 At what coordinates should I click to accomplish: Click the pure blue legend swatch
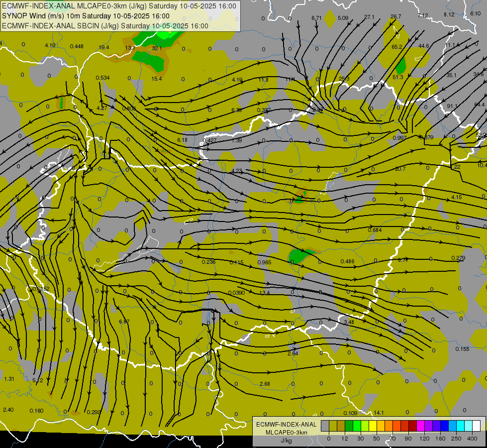pos(444,426)
